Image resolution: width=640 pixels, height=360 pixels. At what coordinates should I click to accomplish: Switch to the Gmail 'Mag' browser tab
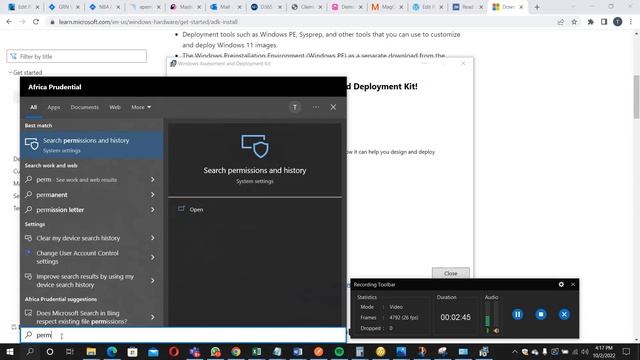(387, 7)
